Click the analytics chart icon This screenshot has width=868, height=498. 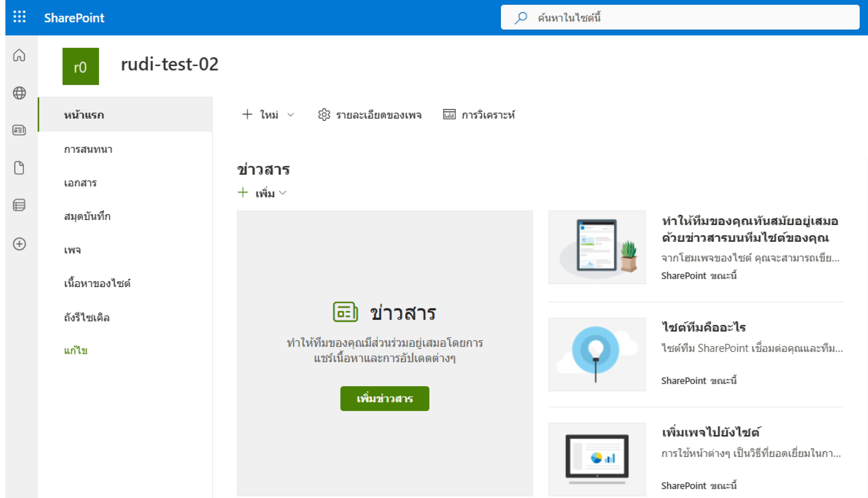[x=449, y=114]
